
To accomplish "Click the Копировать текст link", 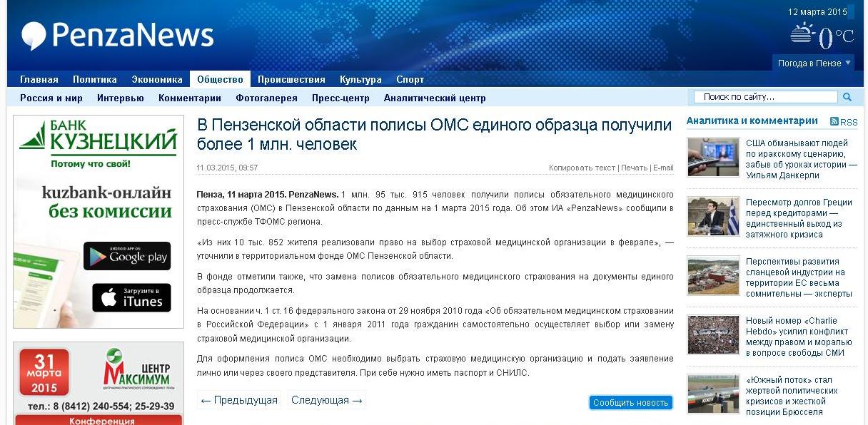I will [x=582, y=168].
